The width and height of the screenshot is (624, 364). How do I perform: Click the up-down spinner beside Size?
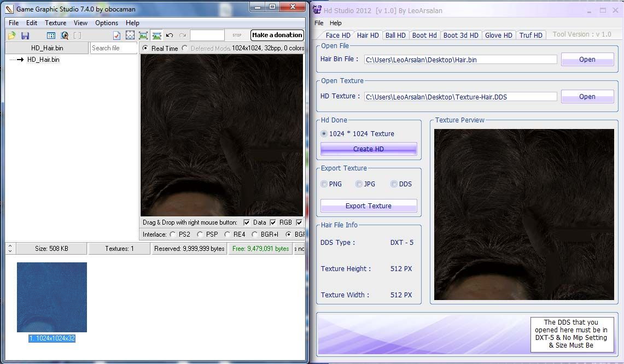click(10, 249)
